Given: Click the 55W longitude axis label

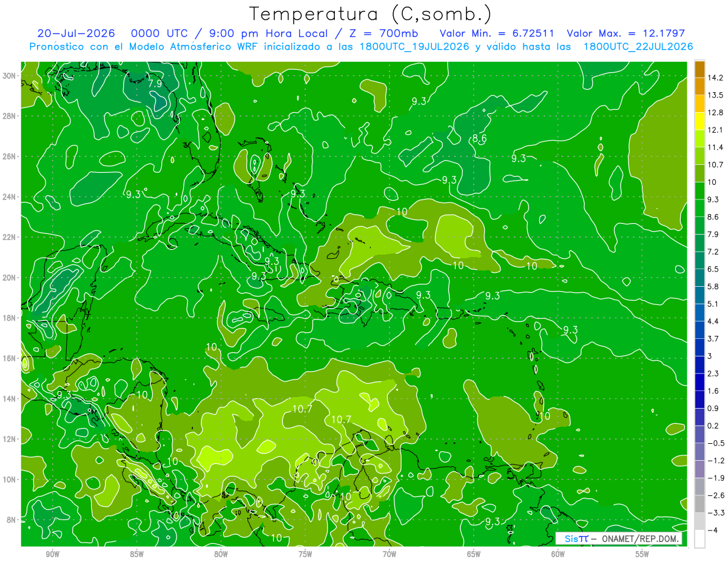Looking at the screenshot, I should [x=642, y=554].
